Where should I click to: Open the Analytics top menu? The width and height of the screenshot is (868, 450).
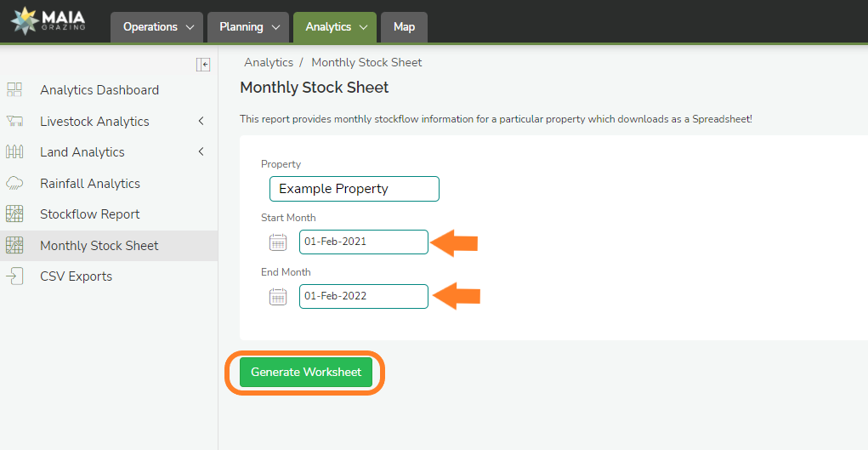tap(335, 27)
